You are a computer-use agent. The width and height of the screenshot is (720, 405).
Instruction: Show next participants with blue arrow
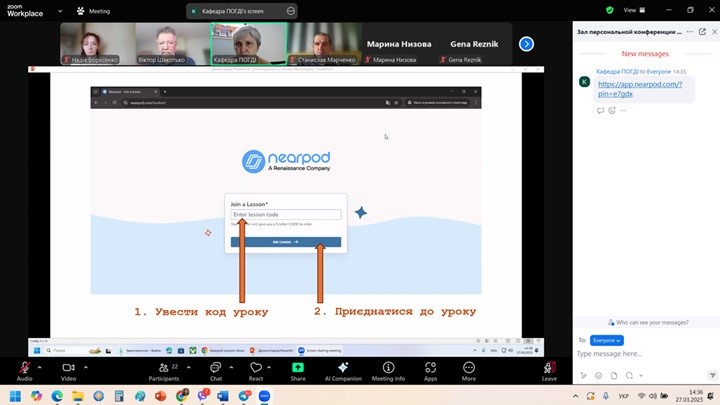click(x=526, y=44)
